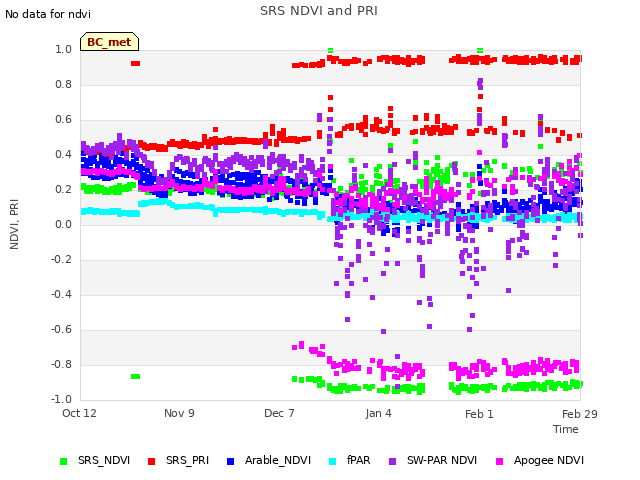
Task: Click the Oct 12 x-axis tick label
Action: click(79, 413)
